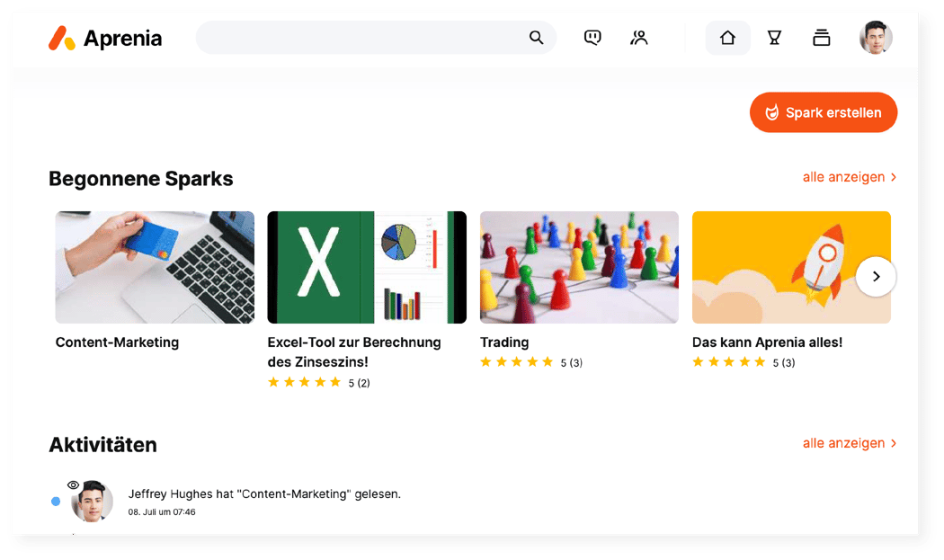Show all Aktivitäten
The width and height of the screenshot is (944, 560).
(x=849, y=443)
